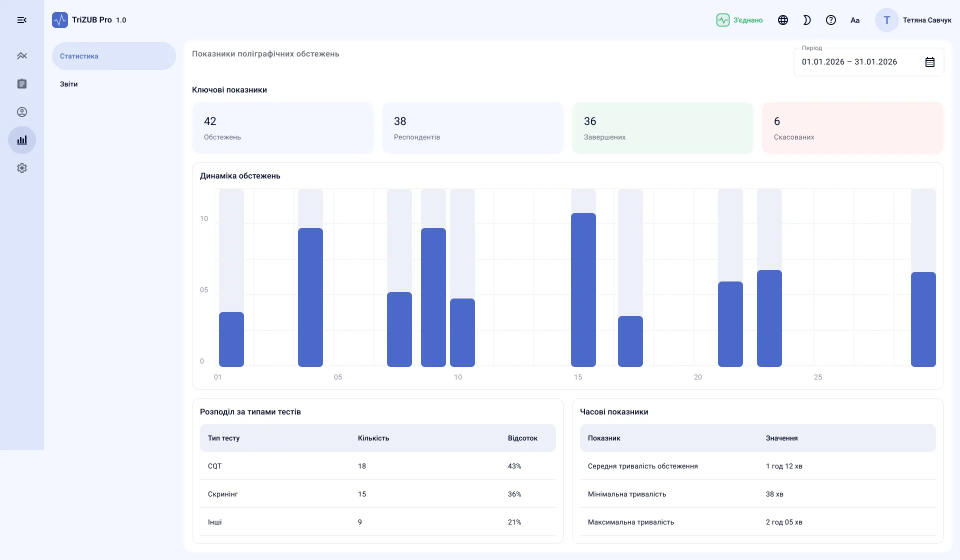Collapse the sidebar menu icon
960x560 pixels.
coord(22,20)
